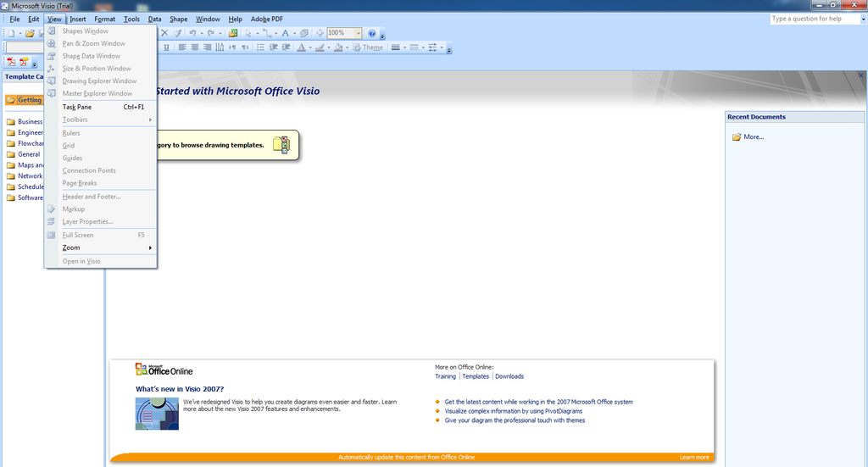Pick the fill color bucket swatch

point(338,47)
